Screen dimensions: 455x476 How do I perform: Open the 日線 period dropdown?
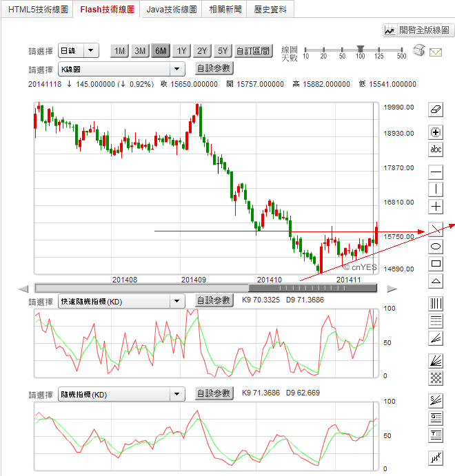pyautogui.click(x=79, y=50)
